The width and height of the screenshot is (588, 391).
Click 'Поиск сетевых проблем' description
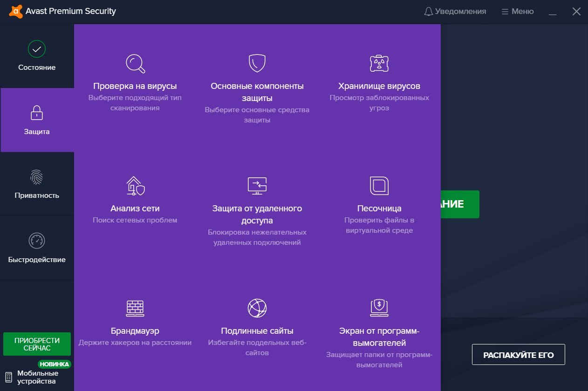click(x=135, y=220)
